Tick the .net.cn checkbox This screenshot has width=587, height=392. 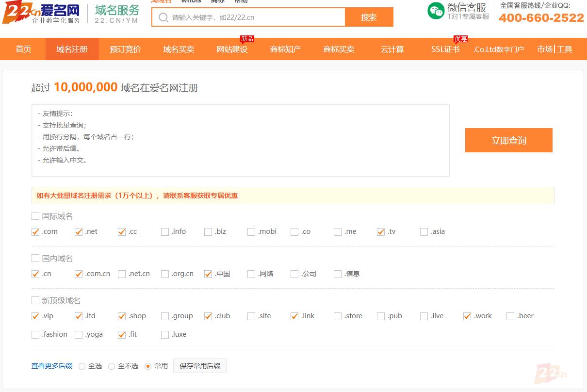[122, 274]
